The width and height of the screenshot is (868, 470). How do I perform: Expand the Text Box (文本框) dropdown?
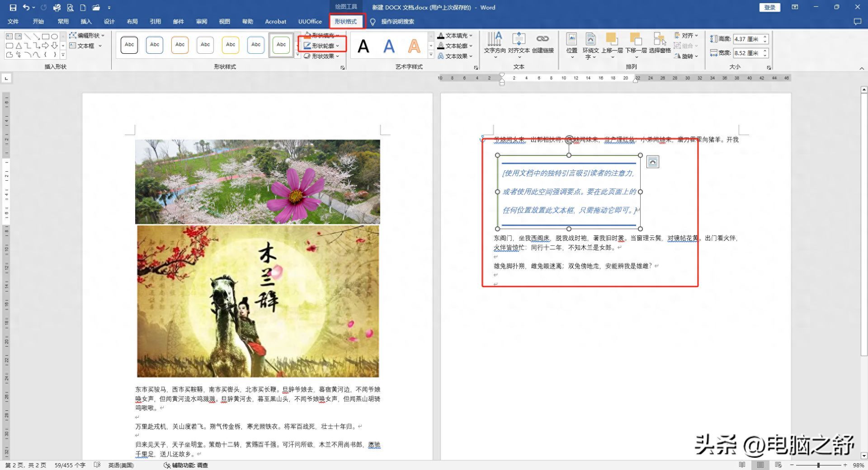click(x=85, y=46)
